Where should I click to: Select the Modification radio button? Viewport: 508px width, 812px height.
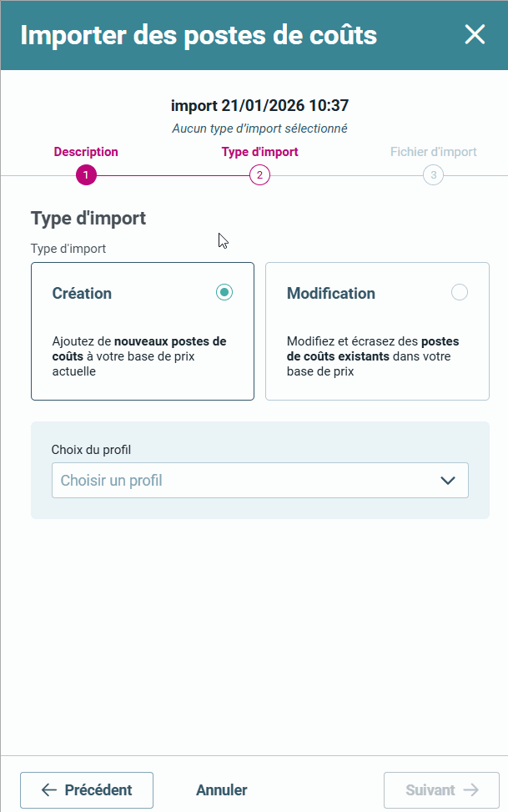pyautogui.click(x=459, y=292)
